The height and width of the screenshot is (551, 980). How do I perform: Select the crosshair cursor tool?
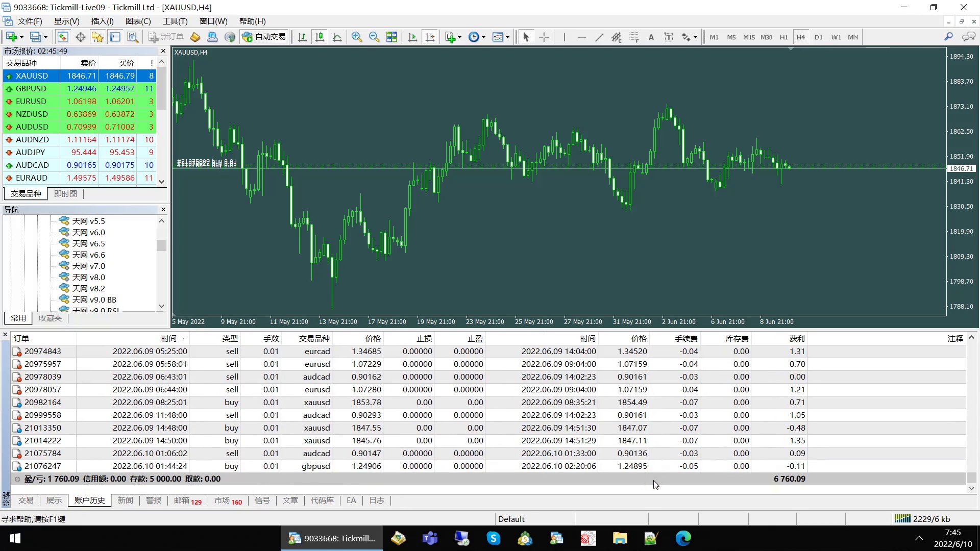(544, 37)
